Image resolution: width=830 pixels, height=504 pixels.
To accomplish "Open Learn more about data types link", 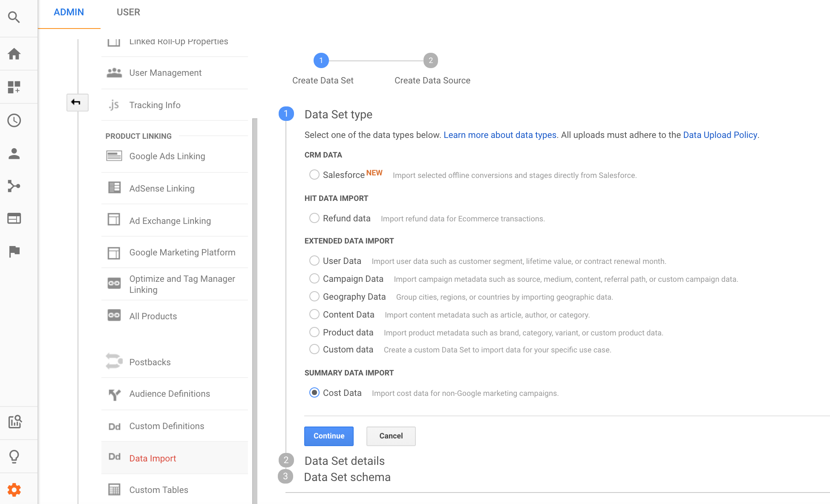I will (x=500, y=135).
